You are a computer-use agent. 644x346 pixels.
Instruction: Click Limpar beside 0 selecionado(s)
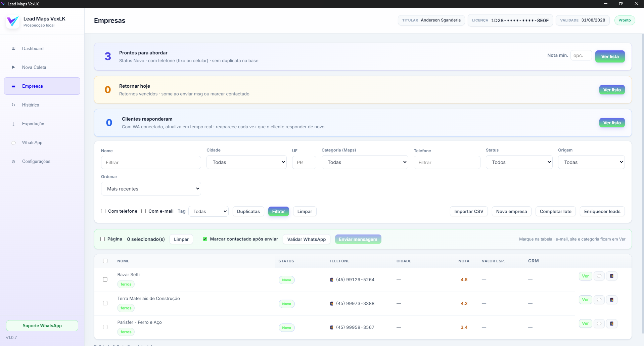pos(181,239)
